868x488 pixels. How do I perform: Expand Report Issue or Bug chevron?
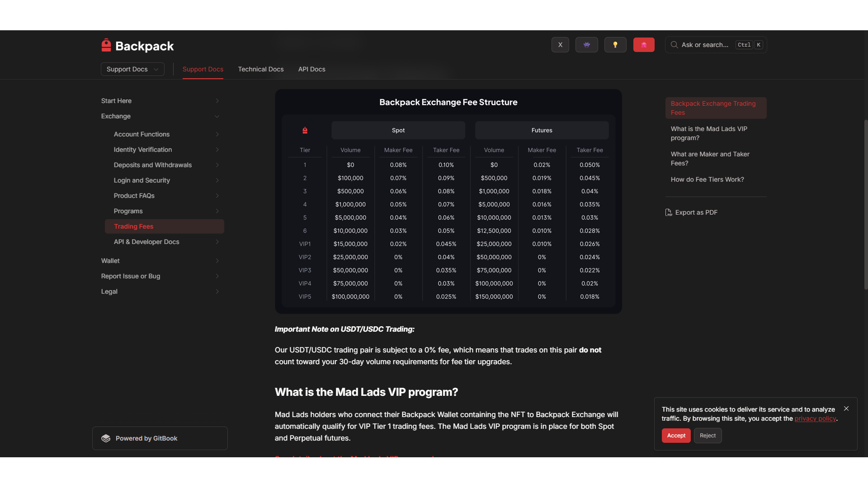tap(217, 276)
